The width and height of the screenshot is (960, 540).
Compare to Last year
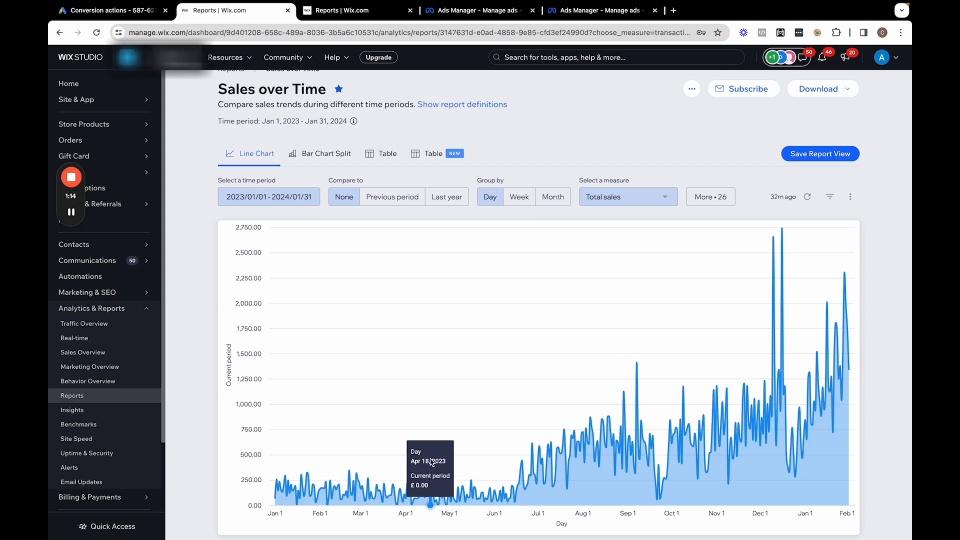(x=446, y=197)
